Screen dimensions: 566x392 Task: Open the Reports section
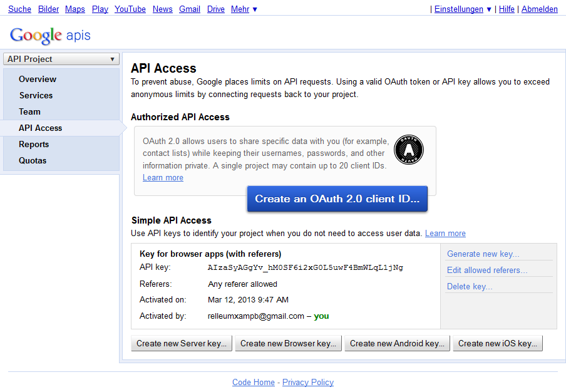(x=34, y=144)
